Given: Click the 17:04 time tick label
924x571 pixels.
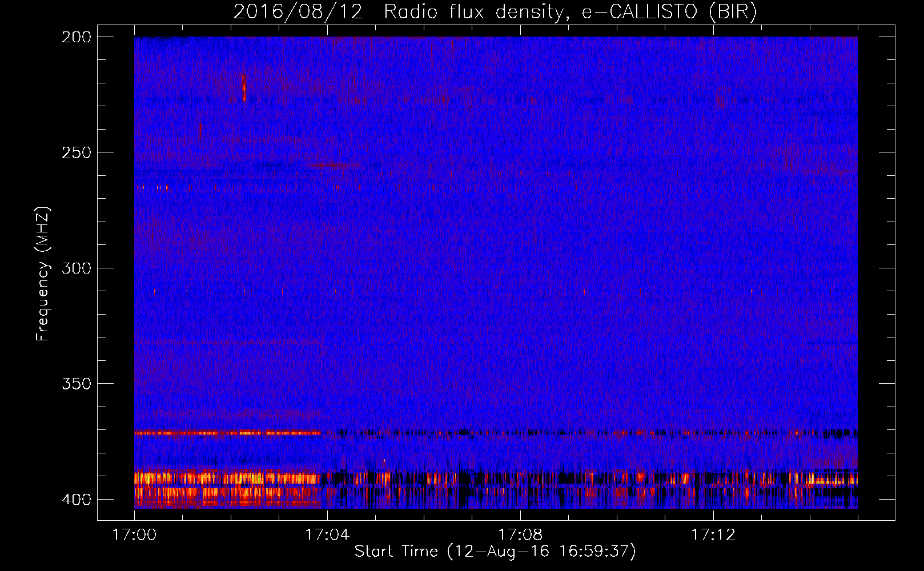Looking at the screenshot, I should coord(327,535).
